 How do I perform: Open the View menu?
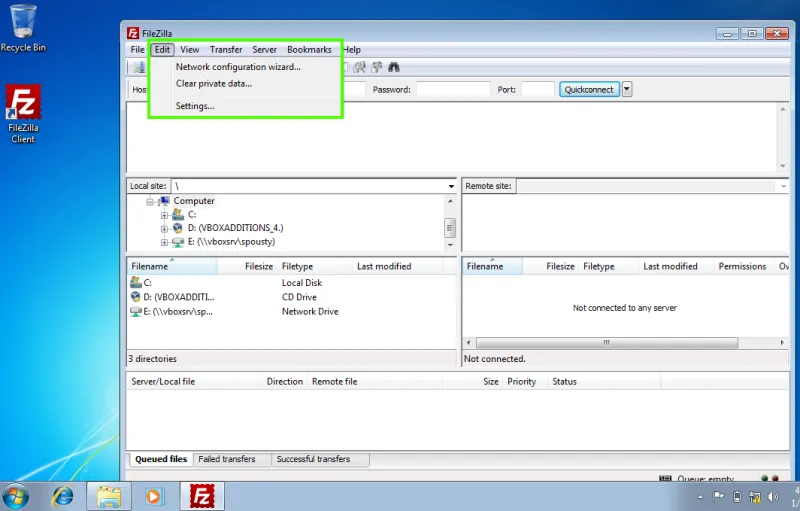189,49
